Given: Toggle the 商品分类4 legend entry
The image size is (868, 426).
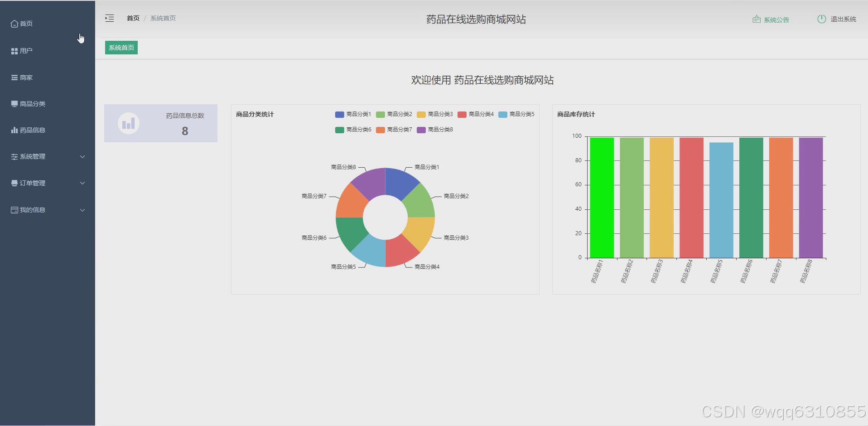Looking at the screenshot, I should coord(475,114).
